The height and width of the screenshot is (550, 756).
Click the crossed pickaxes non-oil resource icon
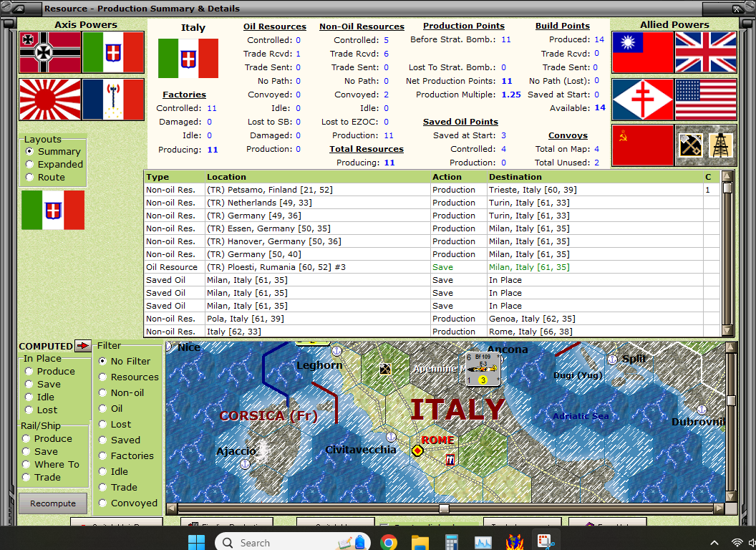[x=690, y=145]
